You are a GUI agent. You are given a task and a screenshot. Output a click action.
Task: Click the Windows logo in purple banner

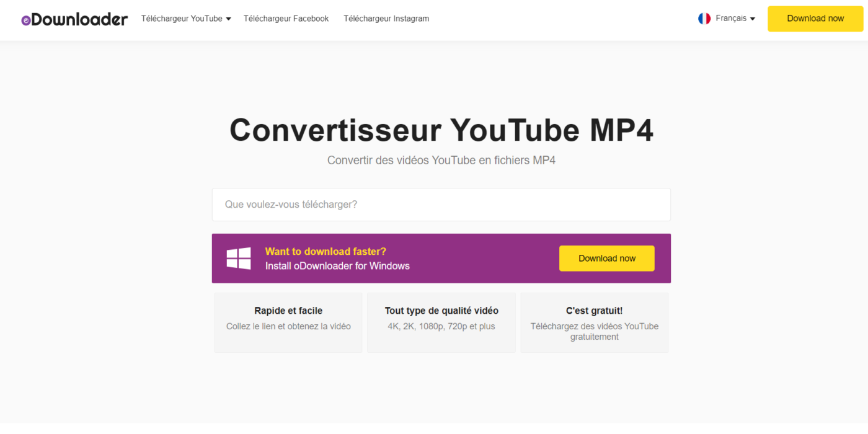pyautogui.click(x=239, y=259)
